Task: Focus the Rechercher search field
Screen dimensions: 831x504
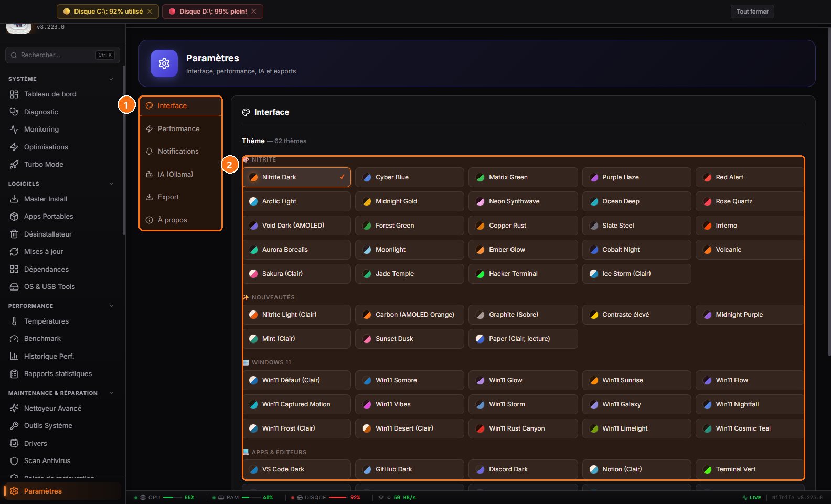Action: [x=62, y=55]
